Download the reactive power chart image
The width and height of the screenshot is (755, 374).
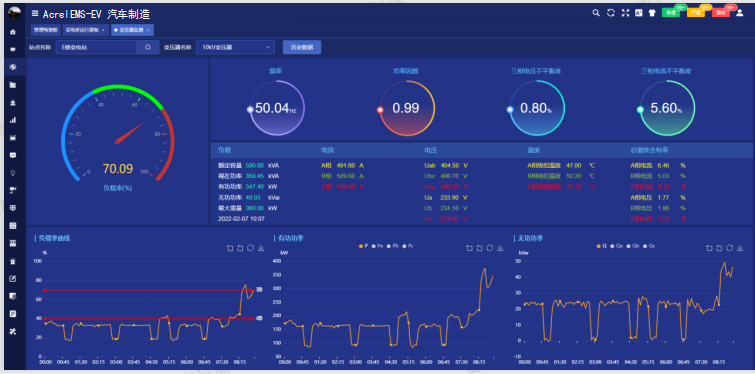pyautogui.click(x=740, y=248)
